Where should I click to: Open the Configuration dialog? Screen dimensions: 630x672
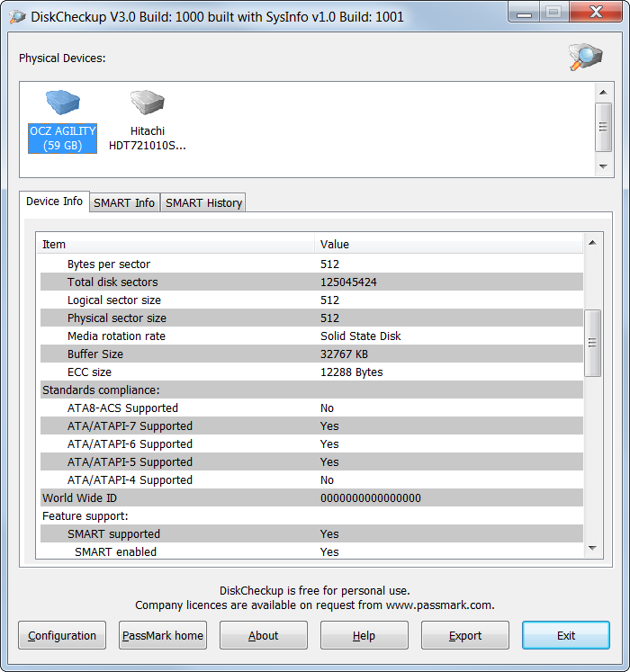62,635
